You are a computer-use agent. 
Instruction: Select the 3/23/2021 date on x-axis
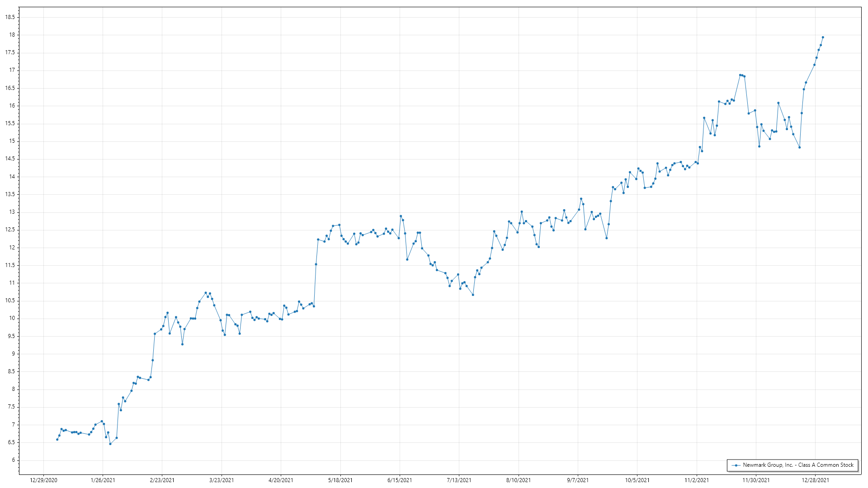coord(222,480)
